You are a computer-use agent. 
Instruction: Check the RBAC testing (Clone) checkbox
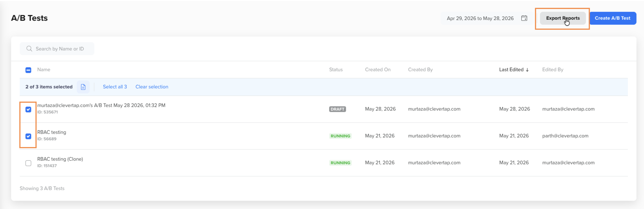tap(28, 163)
